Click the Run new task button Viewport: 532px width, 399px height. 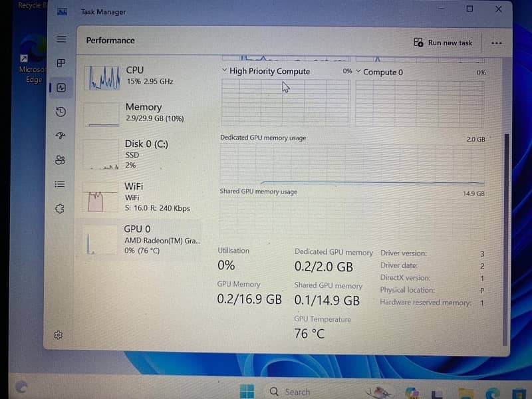(x=443, y=43)
